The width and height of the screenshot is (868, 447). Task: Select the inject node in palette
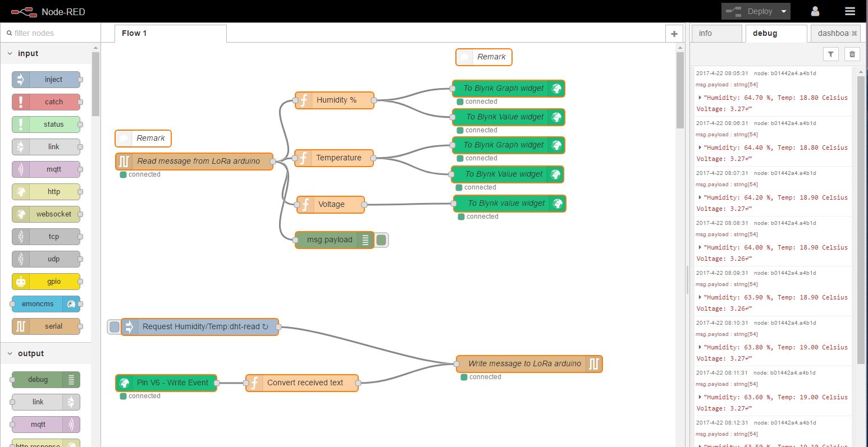(x=46, y=80)
